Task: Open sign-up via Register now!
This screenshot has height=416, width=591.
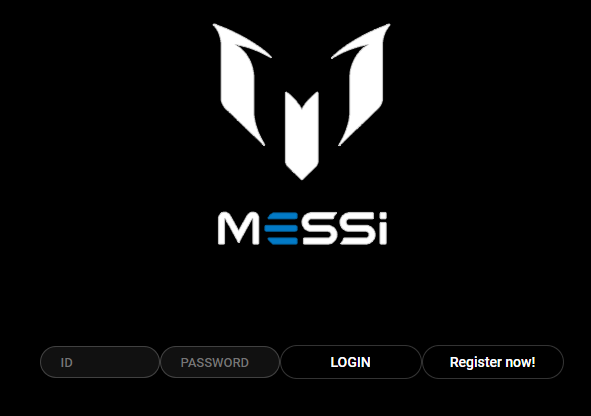Action: point(493,362)
